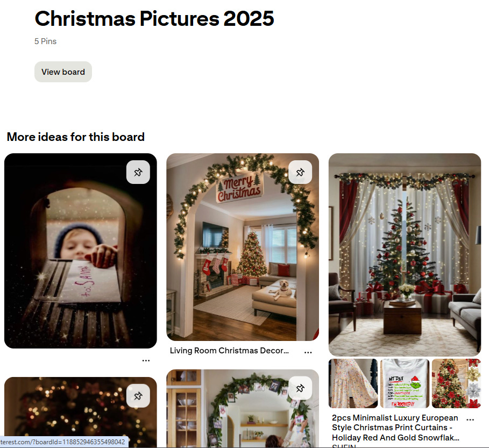Click the View board button
The width and height of the screenshot is (489, 448).
tap(63, 72)
